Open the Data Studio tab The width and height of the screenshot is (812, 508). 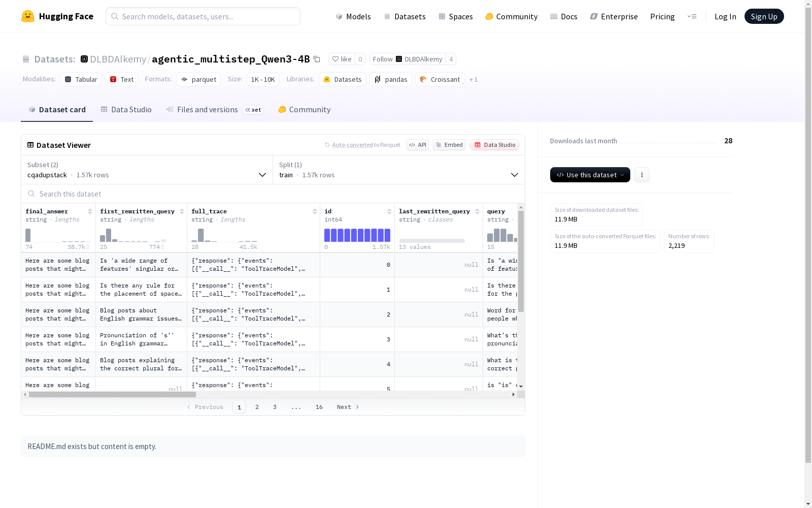(126, 110)
